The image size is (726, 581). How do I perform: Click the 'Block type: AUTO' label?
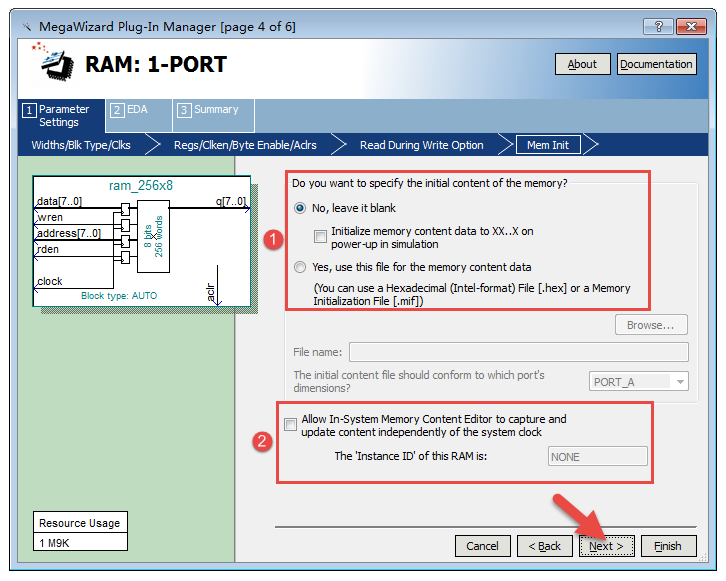click(119, 296)
